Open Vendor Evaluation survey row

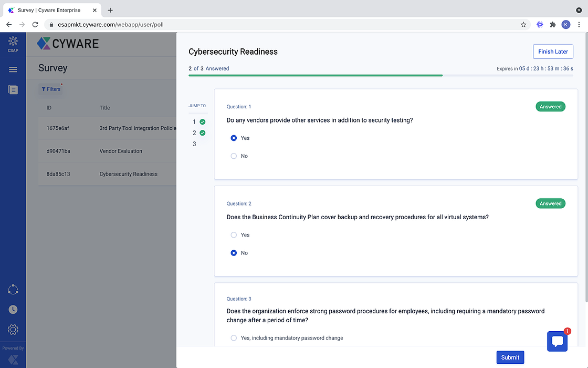tap(121, 151)
